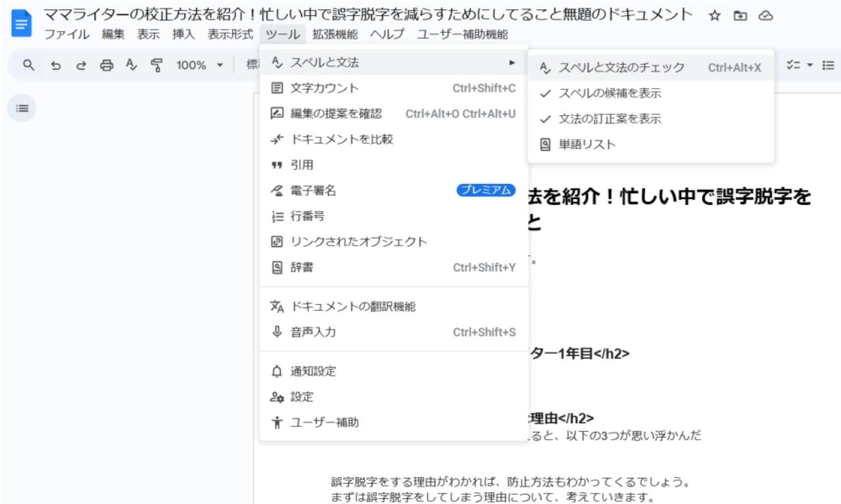Choose 電子署名 premium item

coord(394,191)
